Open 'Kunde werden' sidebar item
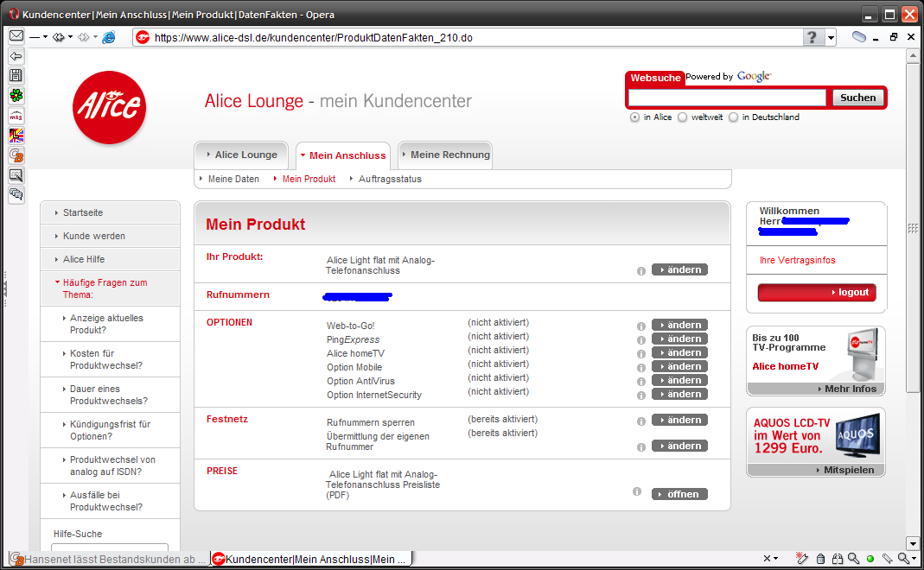The width and height of the screenshot is (924, 570). tap(110, 236)
